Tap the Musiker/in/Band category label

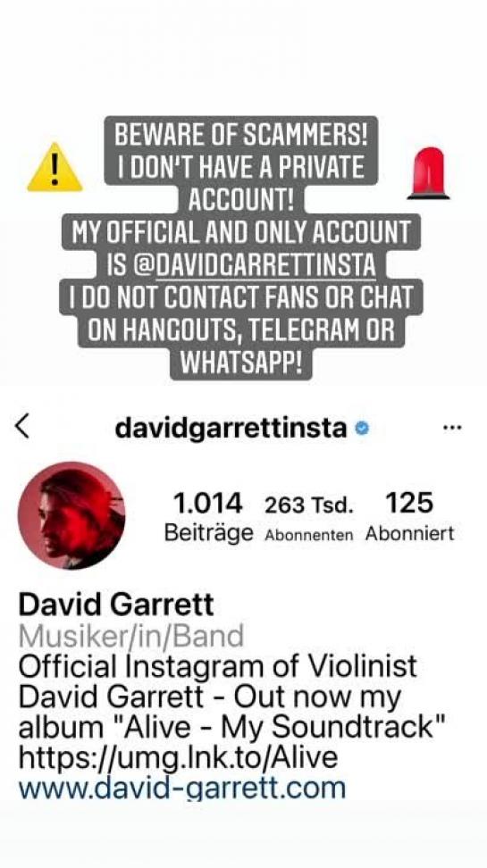pos(130,636)
